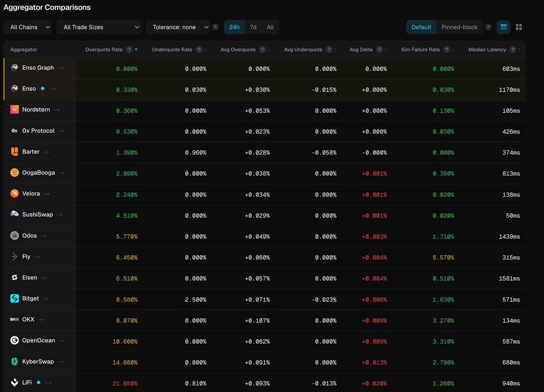Select LiFi overquote rate value 21.650%

click(125, 383)
